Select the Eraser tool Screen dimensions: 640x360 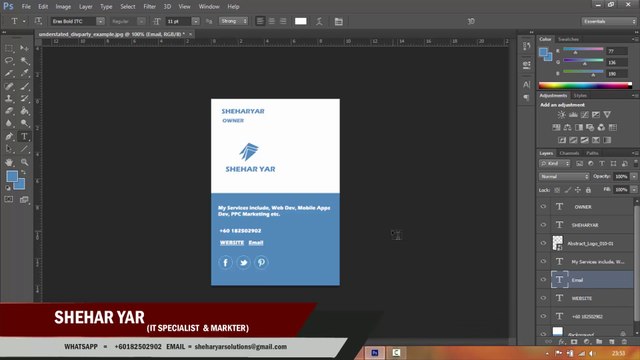[x=9, y=111]
